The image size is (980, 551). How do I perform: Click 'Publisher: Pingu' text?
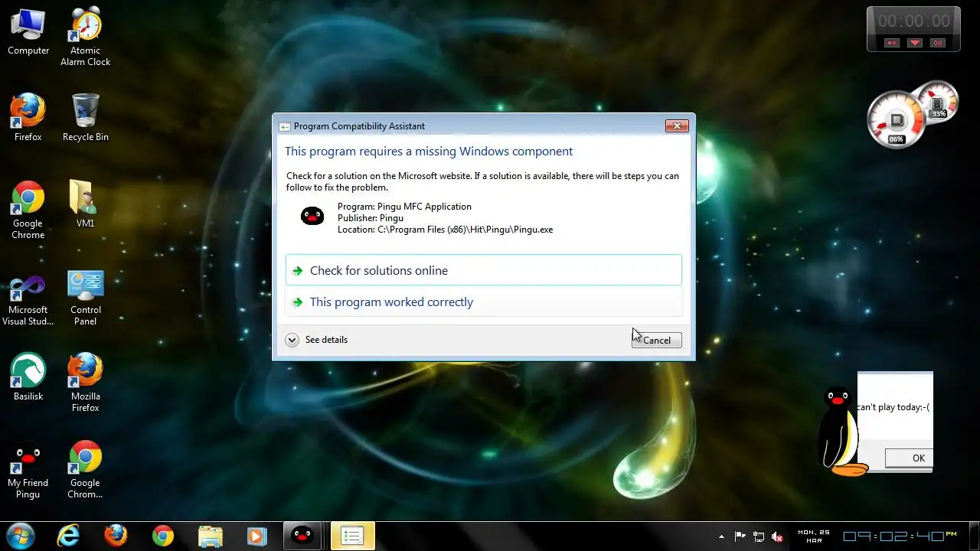click(x=371, y=218)
